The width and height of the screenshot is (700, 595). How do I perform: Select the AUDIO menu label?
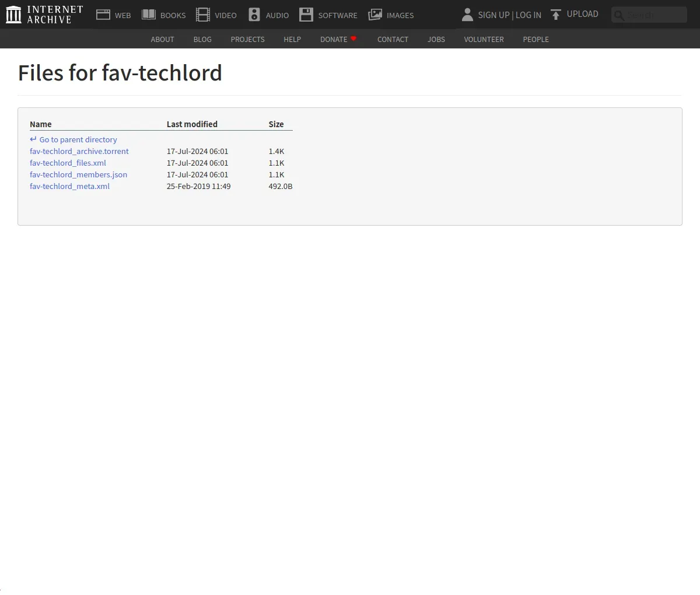pos(277,16)
